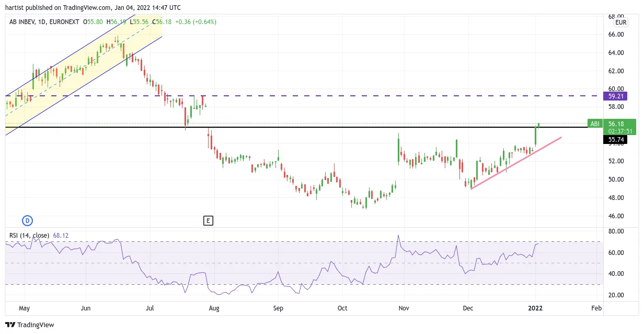644x334 pixels.
Task: Click the E earnings marker
Action: tap(208, 220)
